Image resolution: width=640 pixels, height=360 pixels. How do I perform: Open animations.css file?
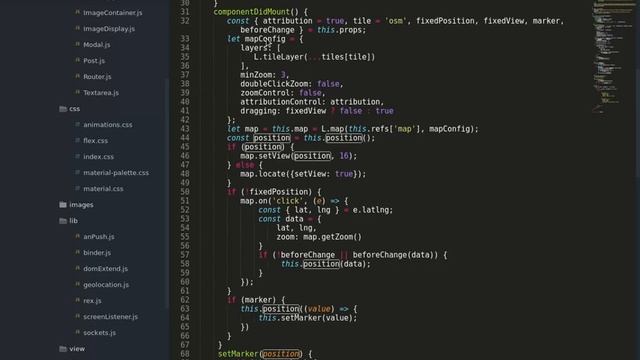(x=108, y=124)
